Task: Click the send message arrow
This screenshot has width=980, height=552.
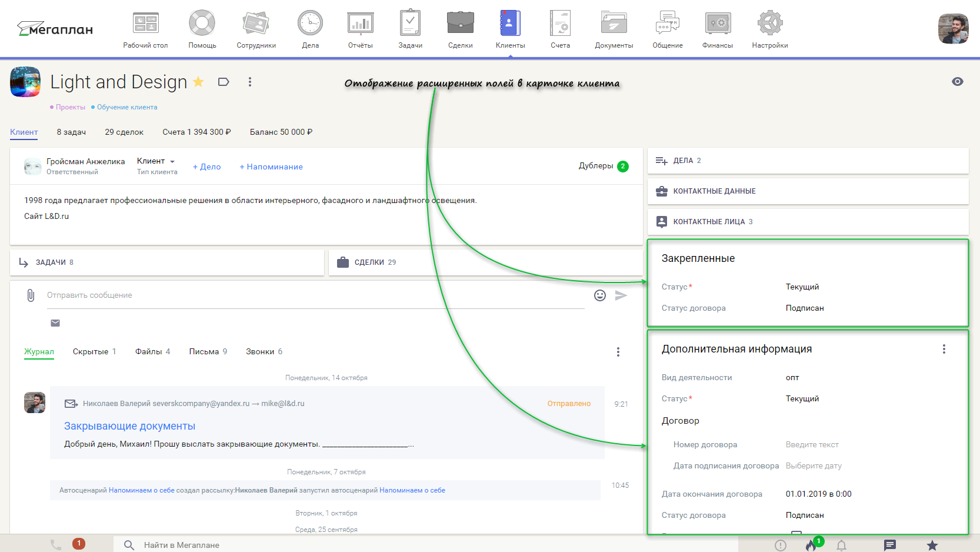Action: [x=621, y=295]
